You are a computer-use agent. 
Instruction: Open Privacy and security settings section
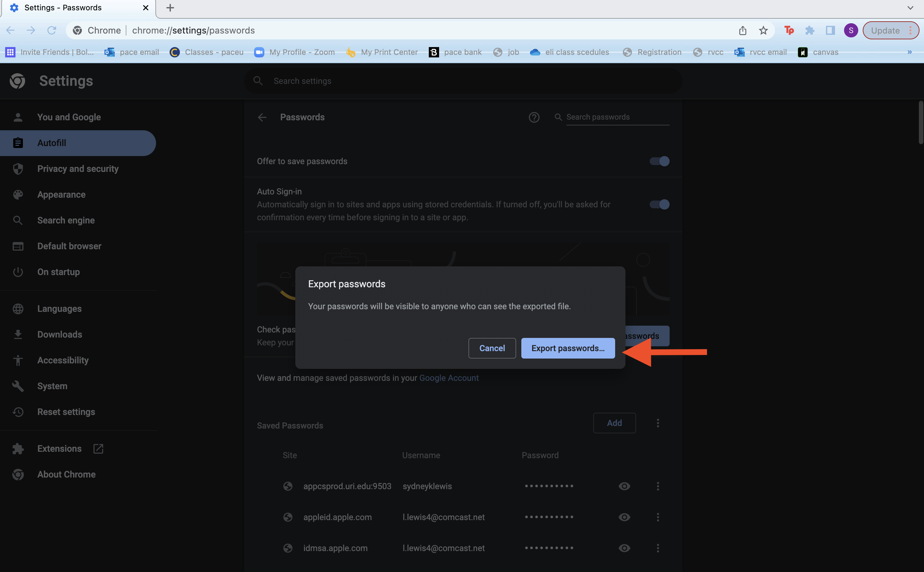tap(77, 169)
